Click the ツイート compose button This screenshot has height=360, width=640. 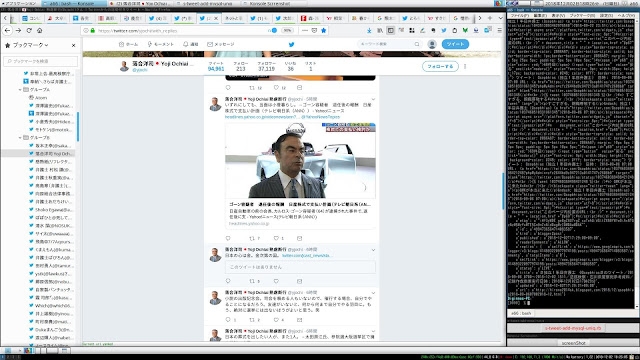[x=455, y=44]
